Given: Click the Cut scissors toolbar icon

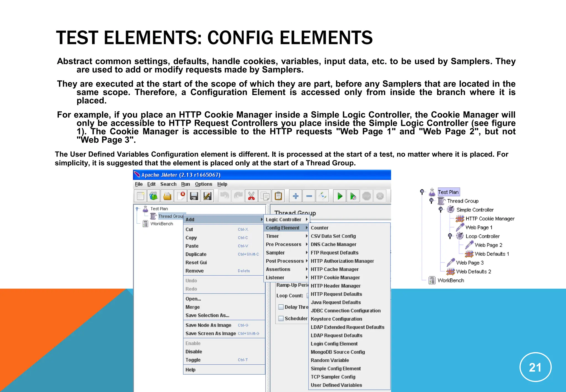Looking at the screenshot, I should (251, 196).
